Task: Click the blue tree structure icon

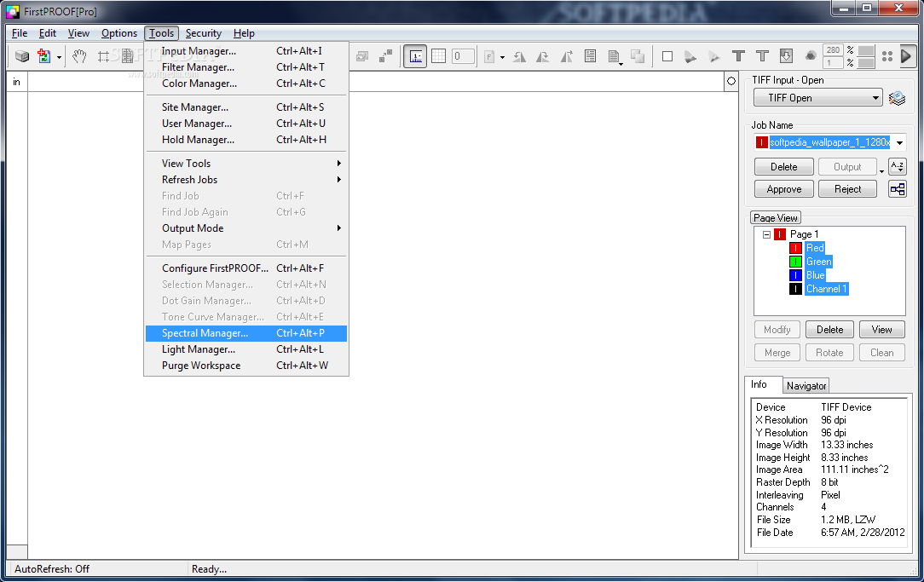Action: tap(897, 189)
